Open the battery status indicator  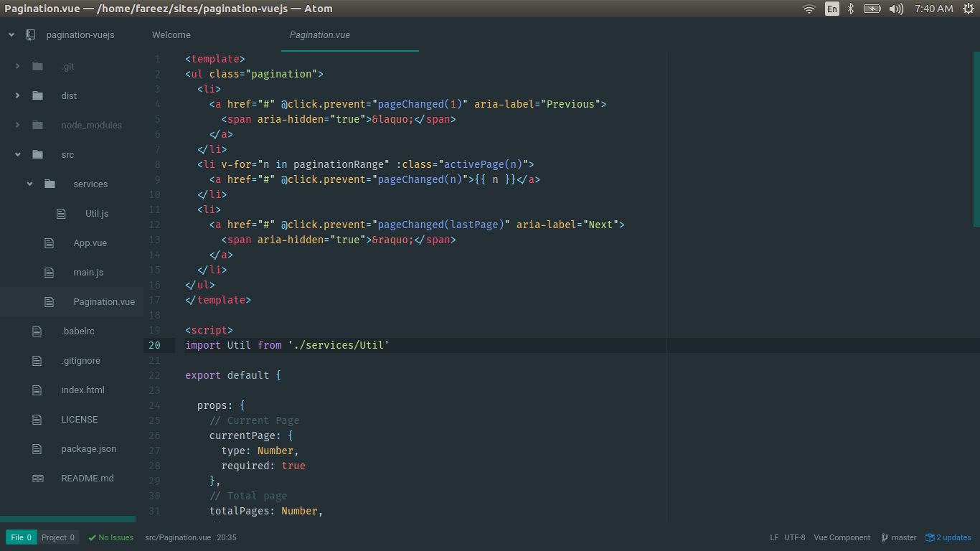point(872,9)
